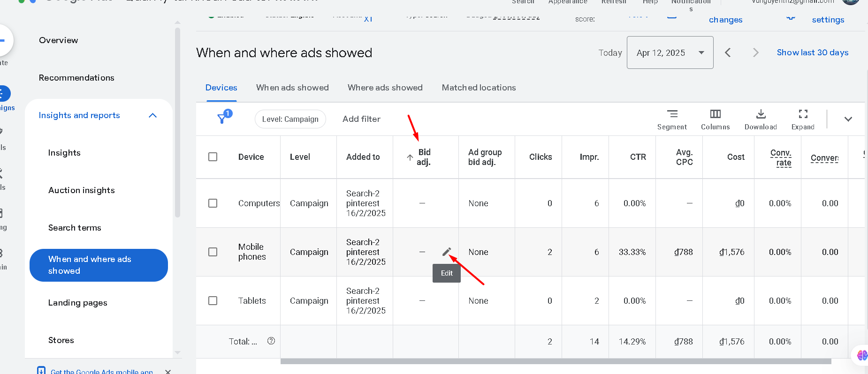Close the Google Ads mobile app banner
The width and height of the screenshot is (868, 374).
(168, 371)
